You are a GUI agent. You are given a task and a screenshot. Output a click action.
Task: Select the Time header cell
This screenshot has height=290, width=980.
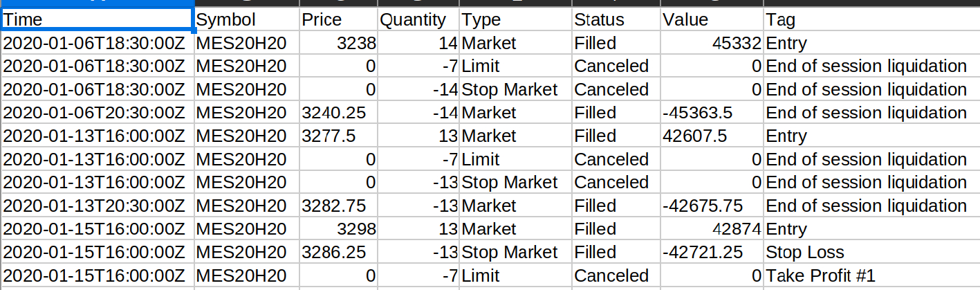pyautogui.click(x=97, y=20)
